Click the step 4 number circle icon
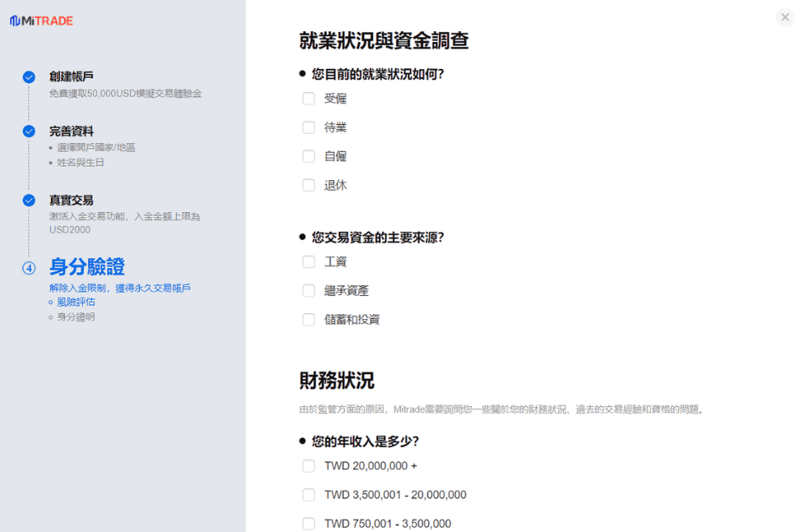The image size is (799, 532). tap(29, 268)
